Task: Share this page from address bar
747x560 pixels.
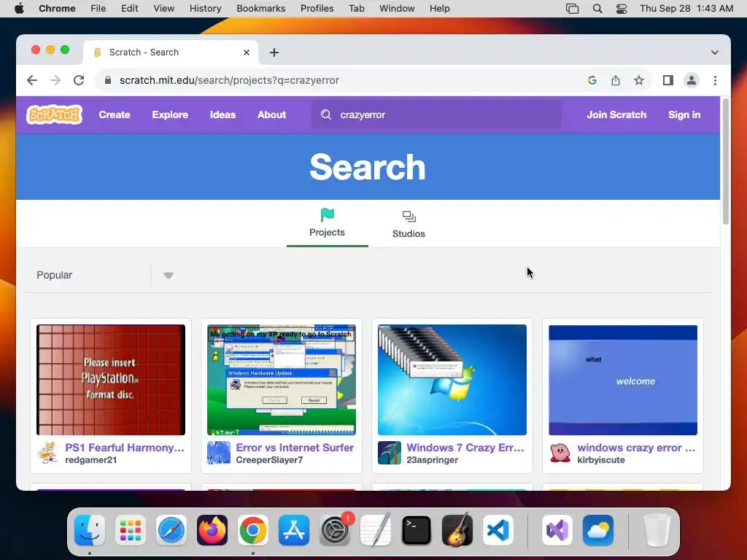Action: click(616, 80)
